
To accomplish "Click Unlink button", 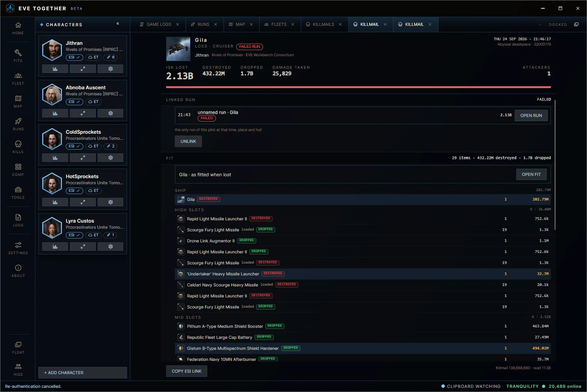I will [188, 141].
